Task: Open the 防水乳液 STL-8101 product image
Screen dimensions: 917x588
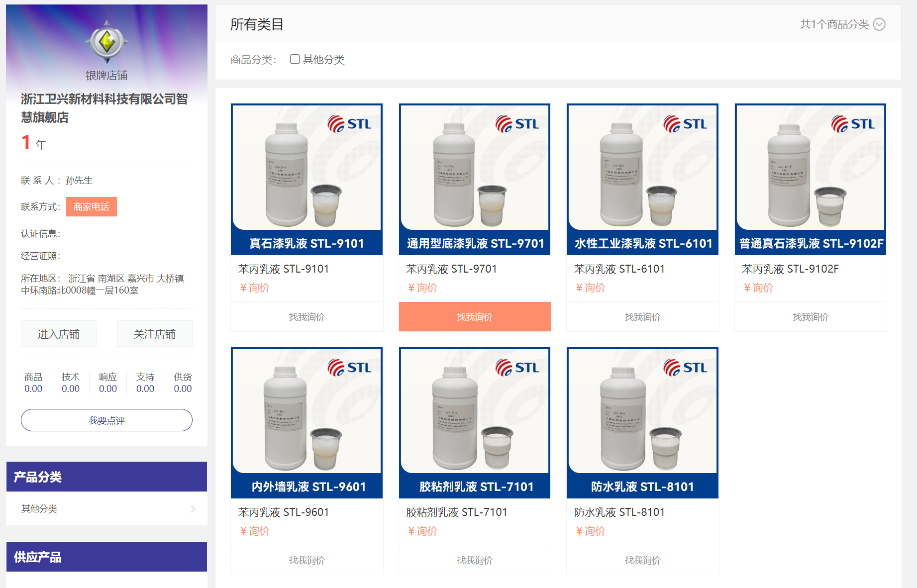Action: (x=642, y=423)
